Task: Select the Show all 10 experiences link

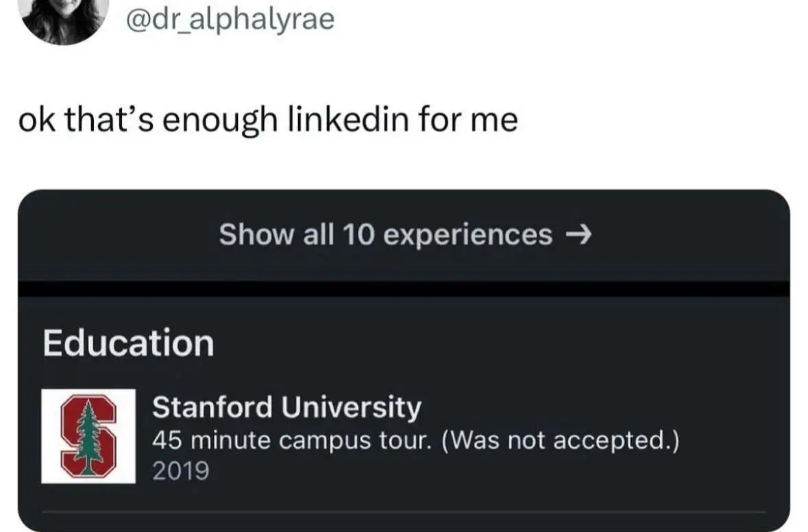Action: coord(404,235)
